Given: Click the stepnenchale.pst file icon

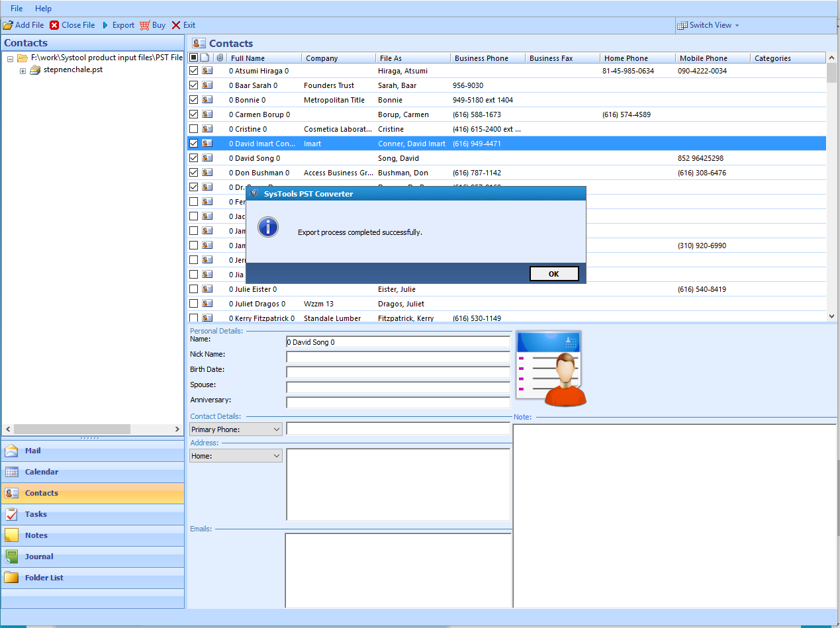Looking at the screenshot, I should coord(35,70).
